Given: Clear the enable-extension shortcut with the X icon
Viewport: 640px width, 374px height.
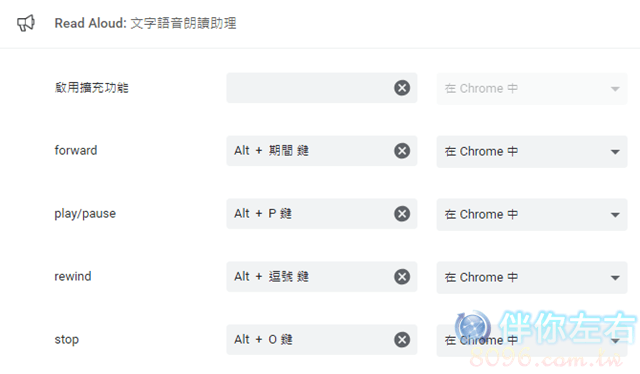Looking at the screenshot, I should click(402, 88).
